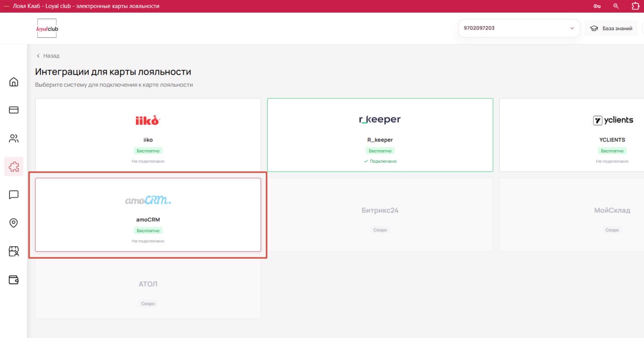Viewport: 644px width, 338px height.
Task: Click Не подключено status on amoCRM card
Action: [x=148, y=241]
